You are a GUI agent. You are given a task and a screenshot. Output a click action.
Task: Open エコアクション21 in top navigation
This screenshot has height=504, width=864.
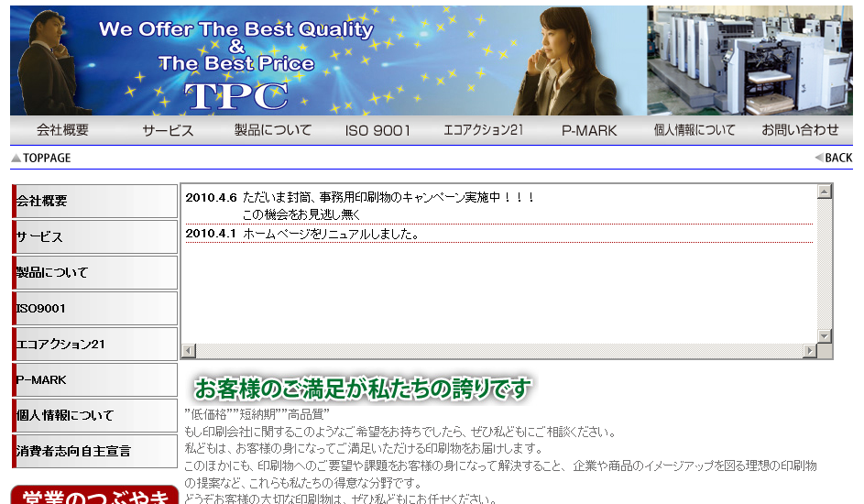click(483, 130)
